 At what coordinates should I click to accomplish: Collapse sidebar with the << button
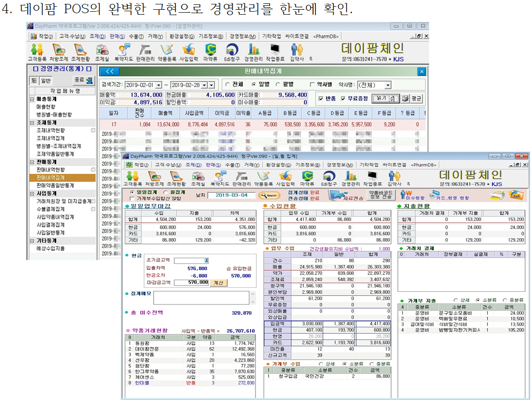(110, 71)
